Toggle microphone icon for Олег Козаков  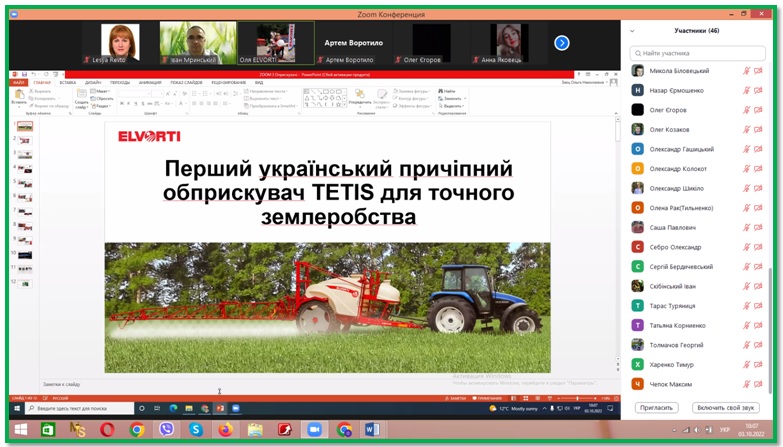(746, 129)
